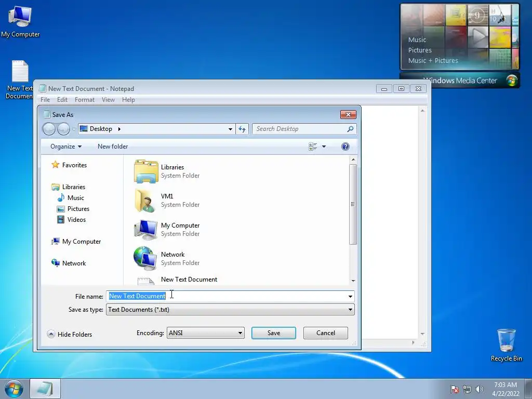Open Pictures library in navigation pane
This screenshot has width=532, height=399.
73,209
